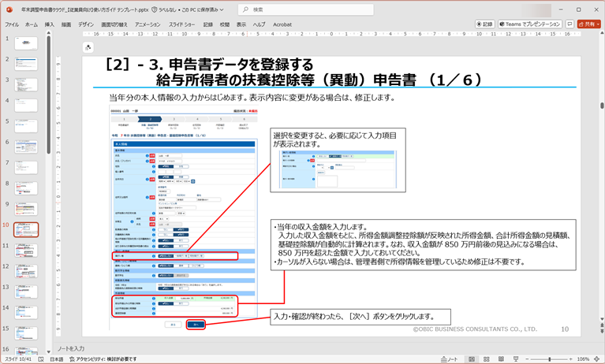This screenshot has height=364, width=605.
Task: Adjust the zoom slider in status bar
Action: point(551,358)
